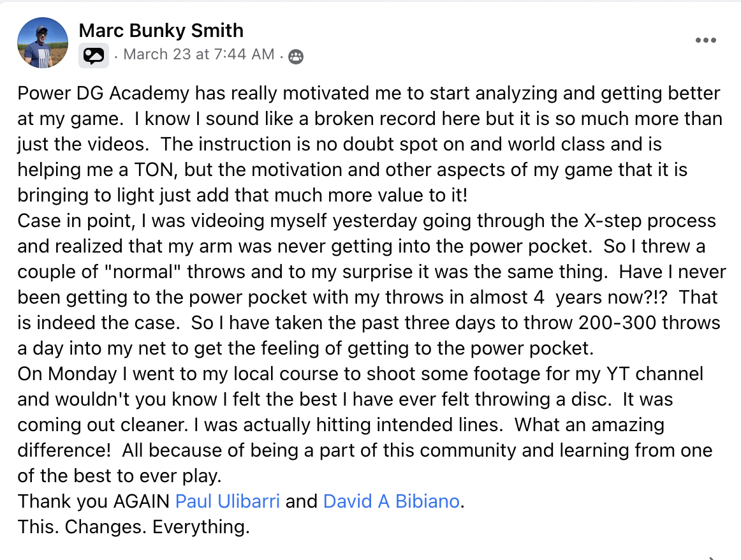Open the three-dot post options menu

705,41
